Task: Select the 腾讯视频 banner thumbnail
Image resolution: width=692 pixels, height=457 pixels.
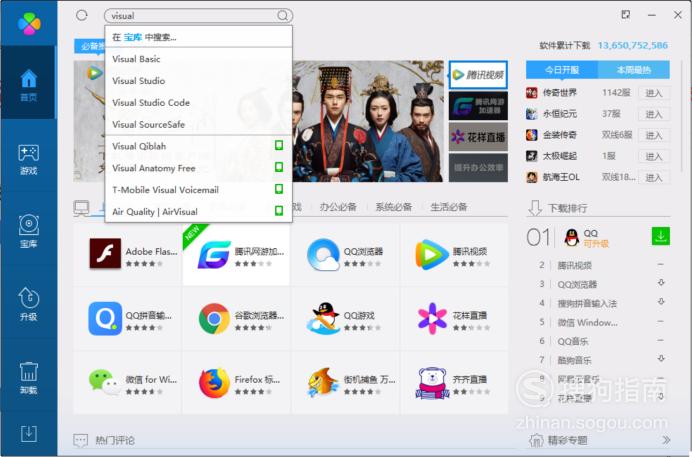Action: (478, 75)
